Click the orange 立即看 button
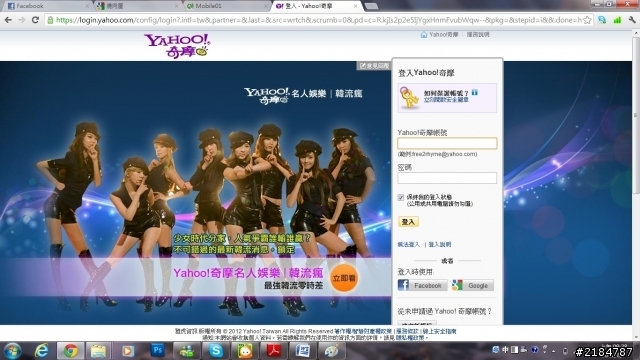The width and height of the screenshot is (640, 360). pyautogui.click(x=344, y=278)
